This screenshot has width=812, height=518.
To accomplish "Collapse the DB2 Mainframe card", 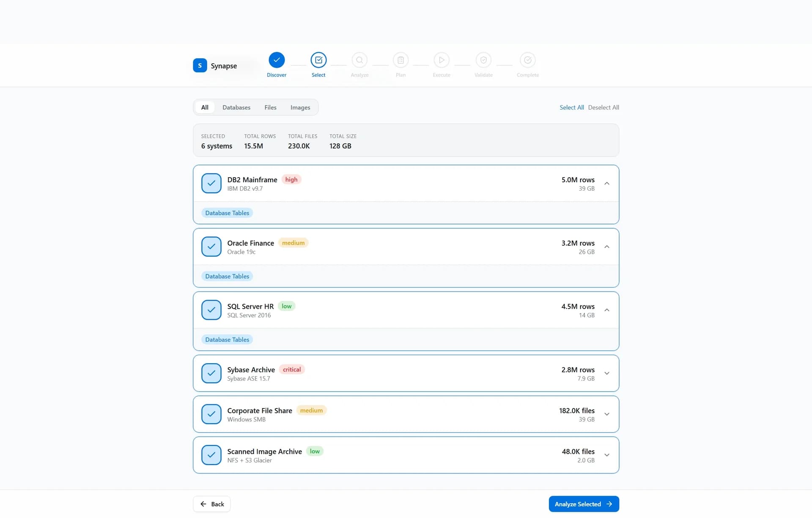I will click(607, 183).
